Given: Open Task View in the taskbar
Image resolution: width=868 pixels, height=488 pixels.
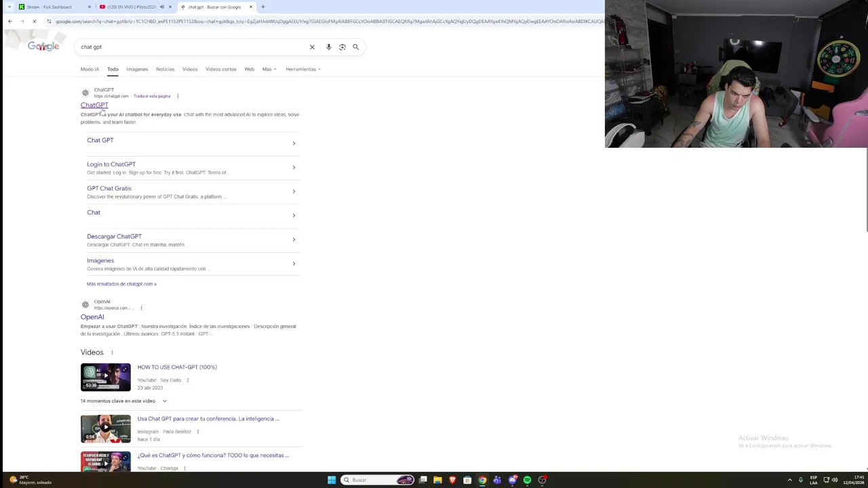Looking at the screenshot, I should click(x=423, y=480).
